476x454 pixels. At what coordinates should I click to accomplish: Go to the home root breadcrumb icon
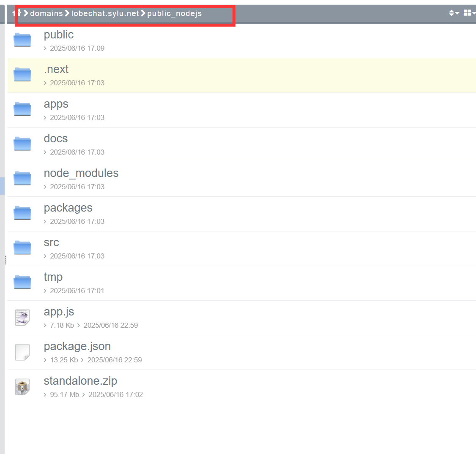[16, 13]
